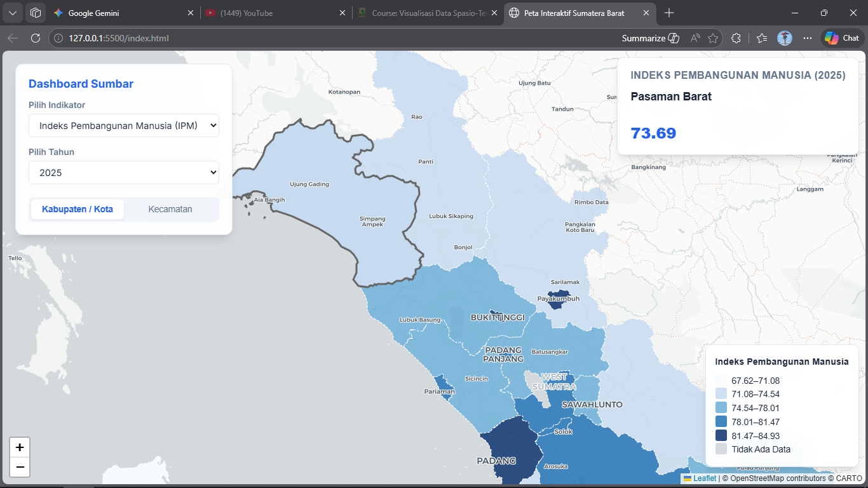Click the Padang Panjang map label
This screenshot has width=868, height=488.
point(503,355)
